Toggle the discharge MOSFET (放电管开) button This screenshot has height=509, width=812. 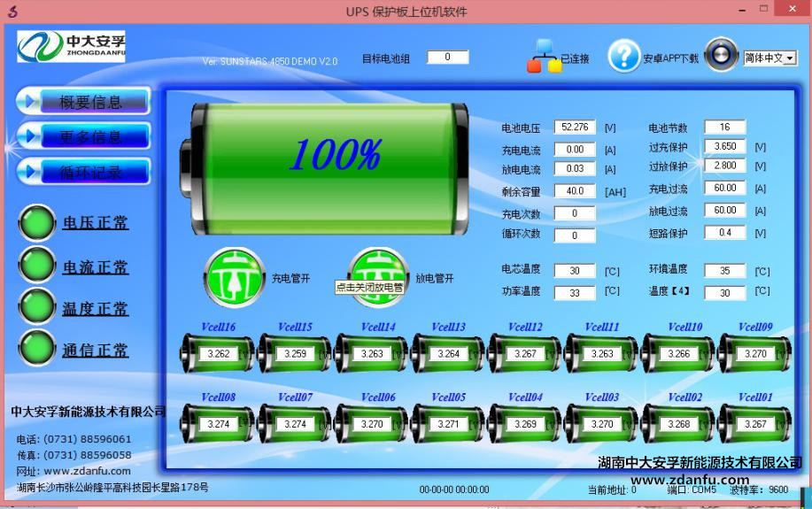click(x=378, y=278)
